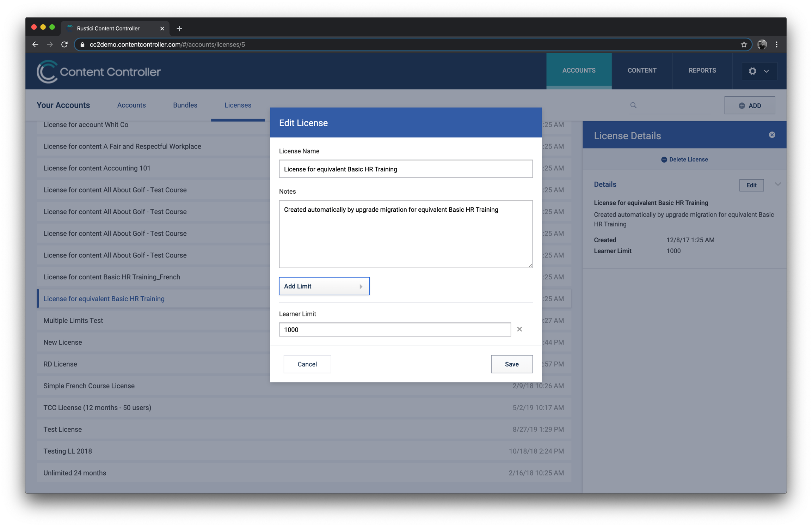Screen dimensions: 812x527
Task: Switch to the REPORTS tab
Action: coord(702,70)
